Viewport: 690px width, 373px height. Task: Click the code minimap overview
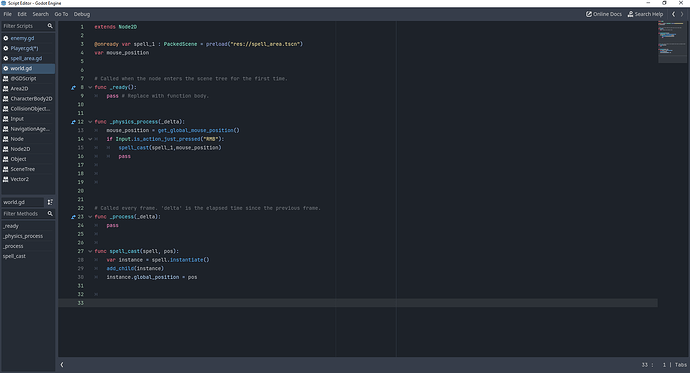[x=672, y=42]
